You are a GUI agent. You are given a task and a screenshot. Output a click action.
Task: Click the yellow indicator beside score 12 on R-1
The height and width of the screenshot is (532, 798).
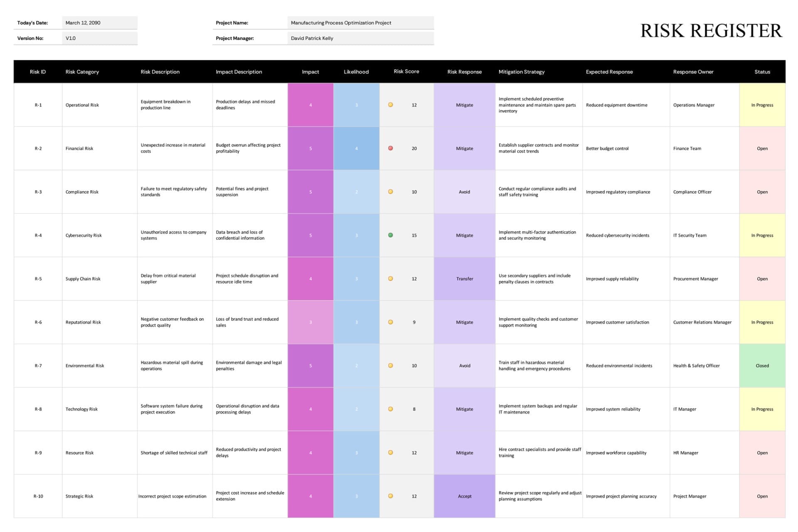click(x=391, y=105)
